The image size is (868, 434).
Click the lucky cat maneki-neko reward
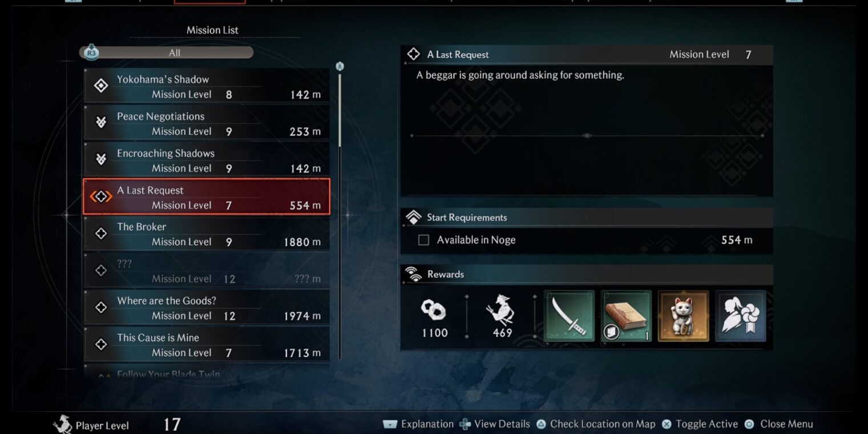(x=683, y=316)
